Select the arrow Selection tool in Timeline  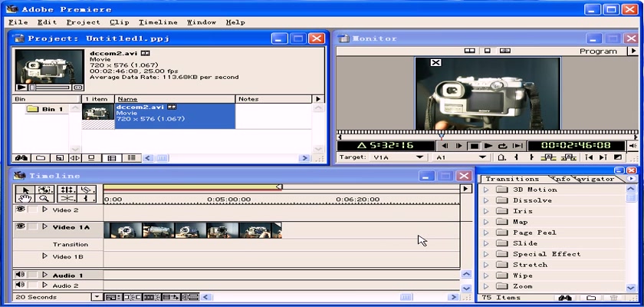pyautogui.click(x=26, y=190)
